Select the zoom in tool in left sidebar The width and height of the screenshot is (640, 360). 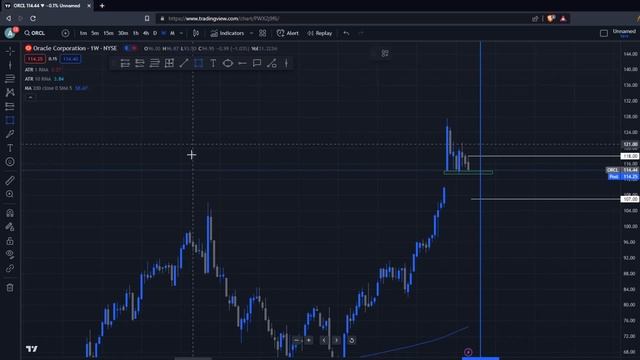(10, 194)
